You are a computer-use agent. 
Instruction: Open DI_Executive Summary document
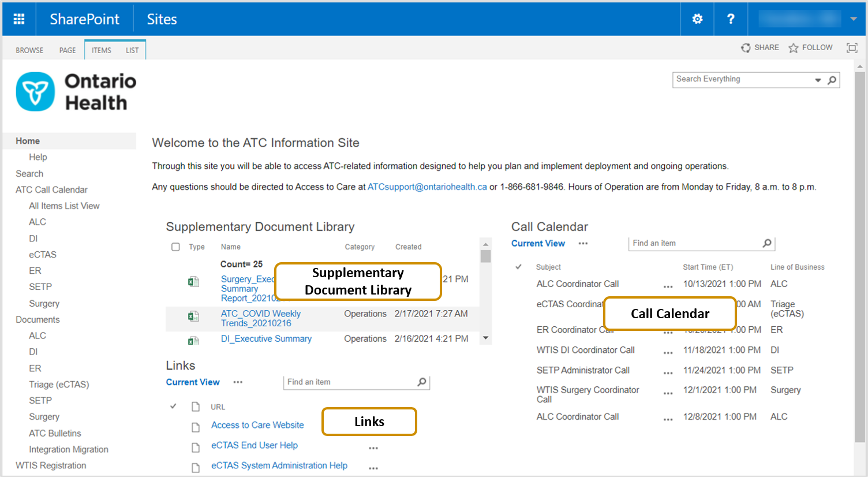pos(266,338)
